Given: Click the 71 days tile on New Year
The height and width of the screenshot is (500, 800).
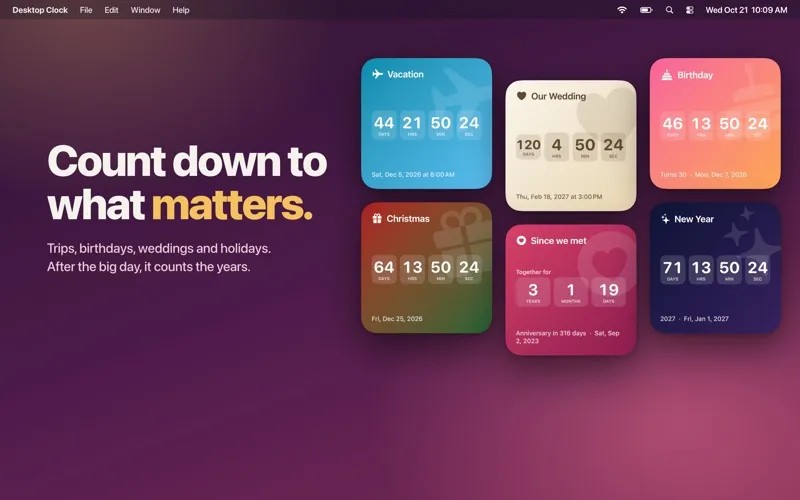Looking at the screenshot, I should 672,270.
